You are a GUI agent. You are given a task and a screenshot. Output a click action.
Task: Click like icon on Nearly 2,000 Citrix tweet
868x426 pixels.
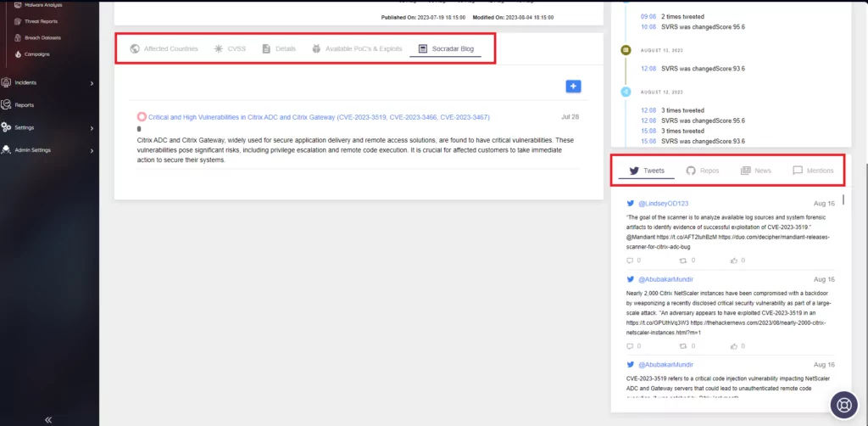coord(734,346)
